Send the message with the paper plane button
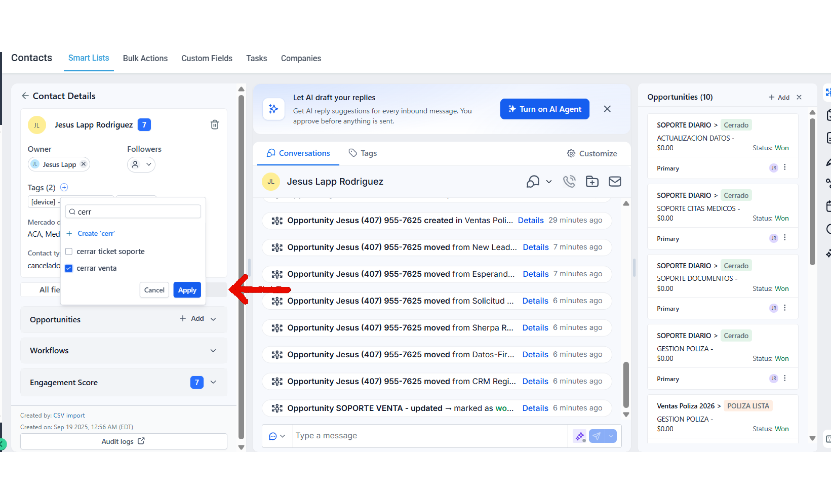 [597, 436]
